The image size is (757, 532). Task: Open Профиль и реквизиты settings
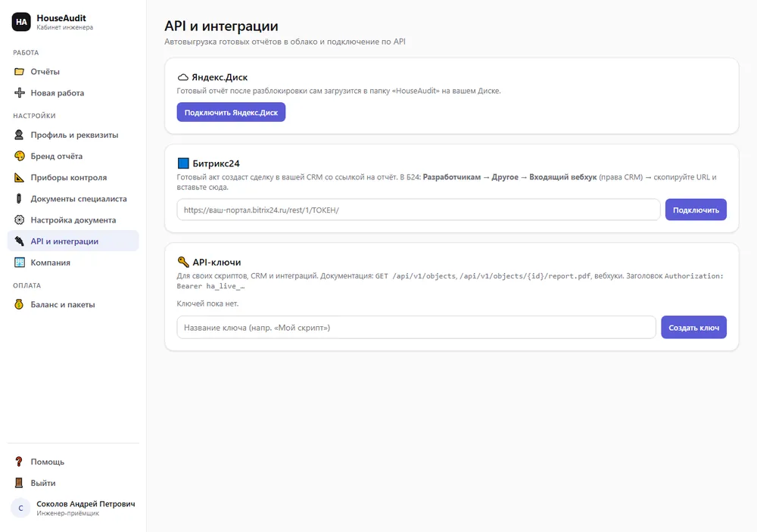tap(73, 135)
